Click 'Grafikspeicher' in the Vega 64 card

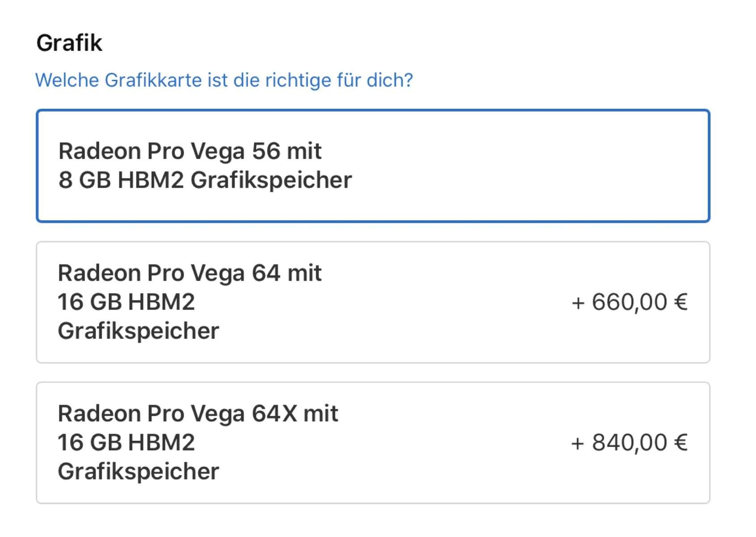pyautogui.click(x=138, y=331)
